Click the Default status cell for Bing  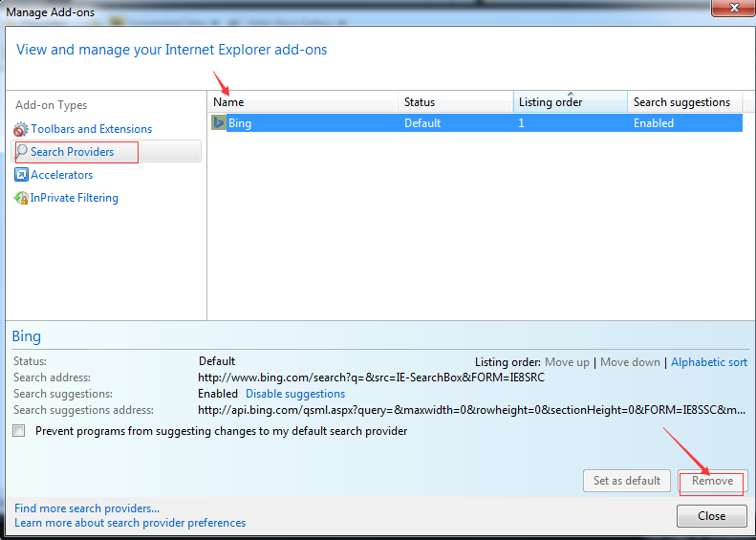tap(422, 123)
